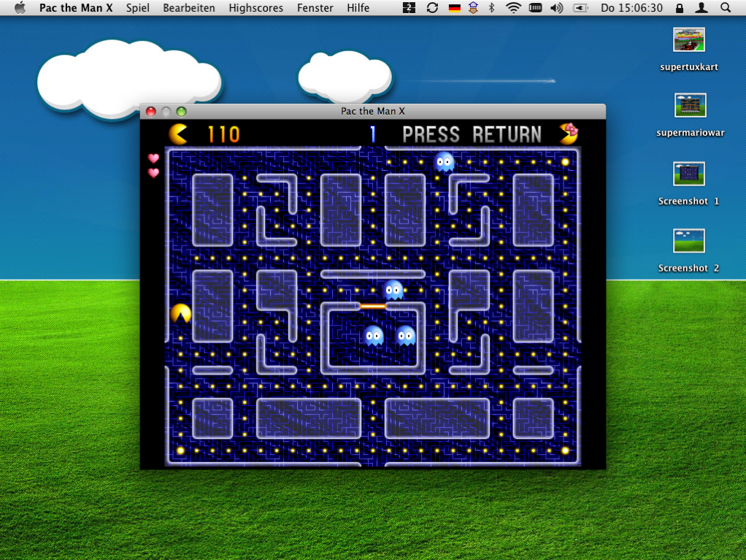Click the level number 1
Screen dimensions: 746x560
(x=372, y=134)
